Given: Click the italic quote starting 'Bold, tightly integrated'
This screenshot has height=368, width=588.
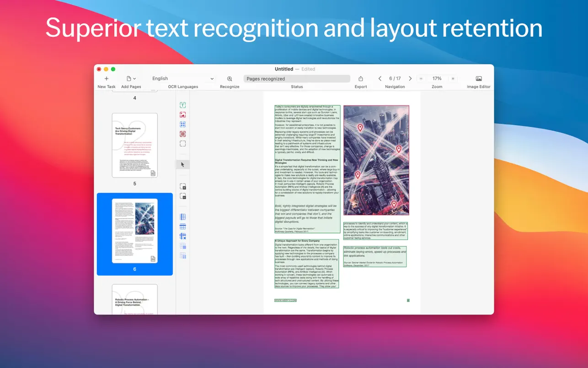Looking at the screenshot, I should [x=306, y=214].
